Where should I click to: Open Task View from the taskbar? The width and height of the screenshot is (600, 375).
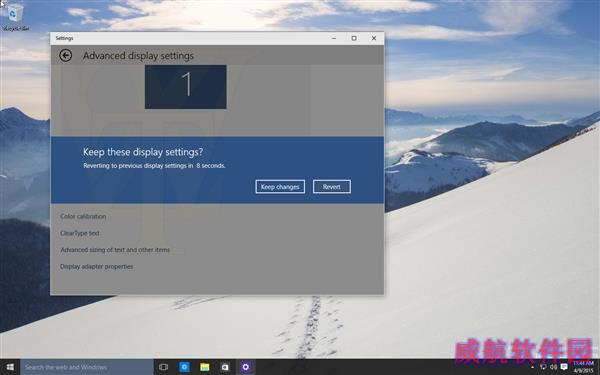[163, 367]
